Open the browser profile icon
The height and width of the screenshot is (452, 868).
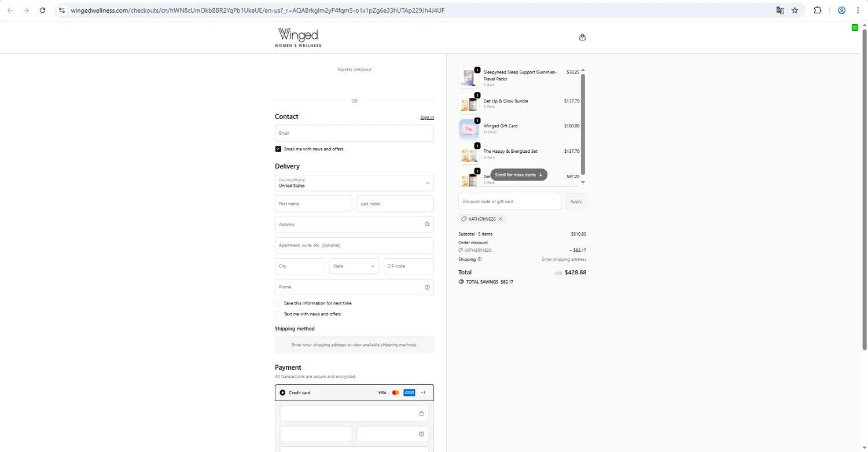tap(842, 10)
